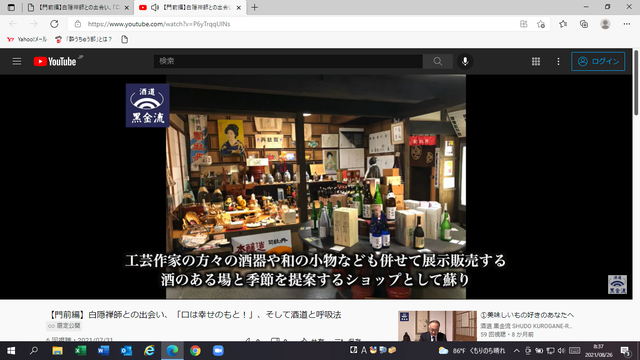This screenshot has width=640, height=360.
Task: Click the video player to pause
Action: pyautogui.click(x=316, y=187)
